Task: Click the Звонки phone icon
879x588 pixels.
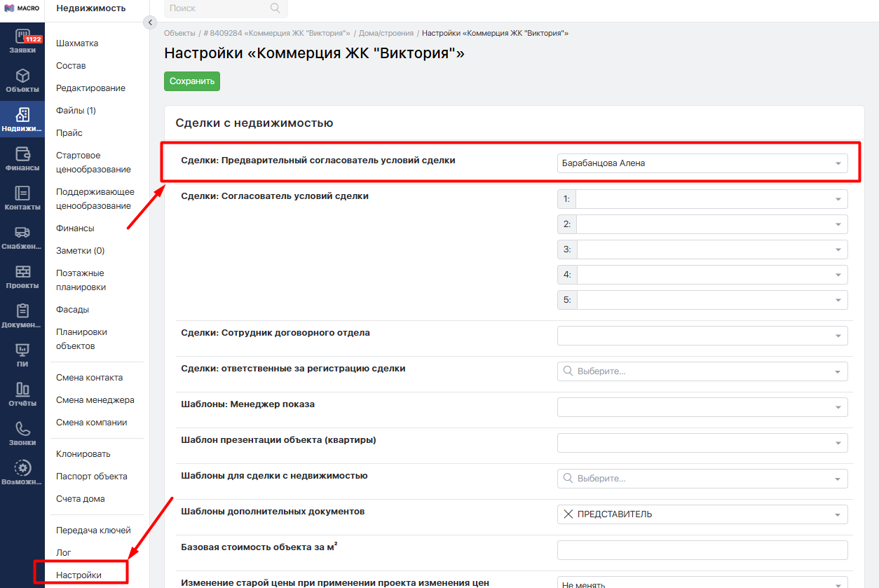Action: 22,428
